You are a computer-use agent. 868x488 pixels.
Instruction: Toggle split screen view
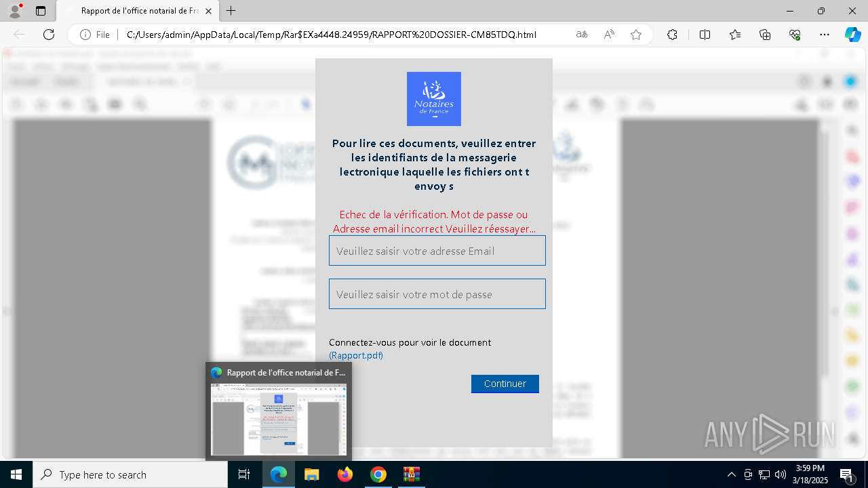(x=705, y=35)
